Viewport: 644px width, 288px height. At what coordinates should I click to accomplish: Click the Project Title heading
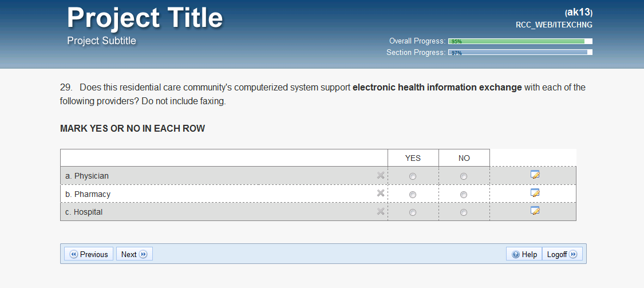point(145,18)
